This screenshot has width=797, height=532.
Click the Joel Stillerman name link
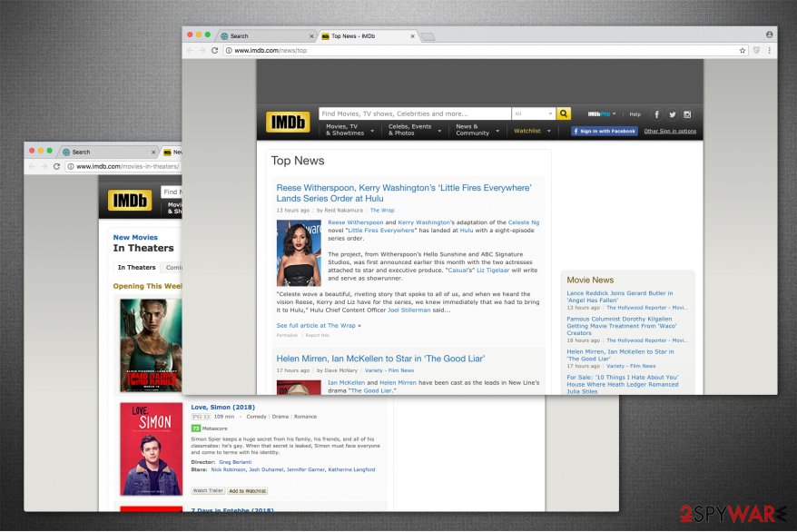click(408, 310)
